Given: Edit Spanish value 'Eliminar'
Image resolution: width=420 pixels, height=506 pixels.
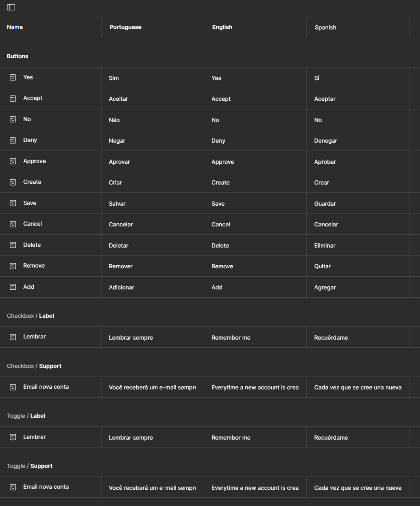Looking at the screenshot, I should pos(325,246).
